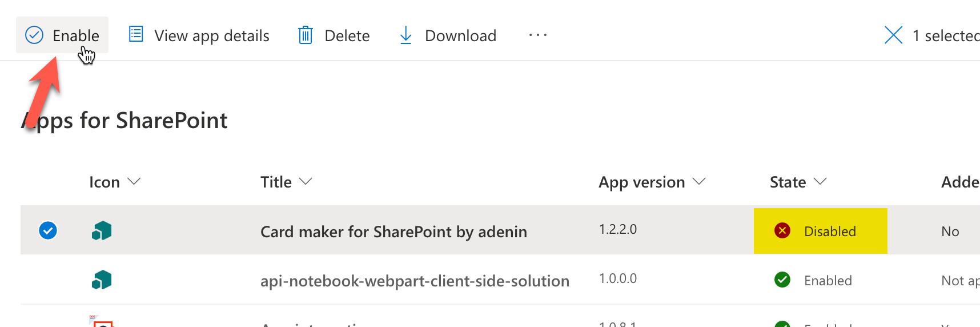Click the Enable checkmark icon in toolbar

pos(34,35)
